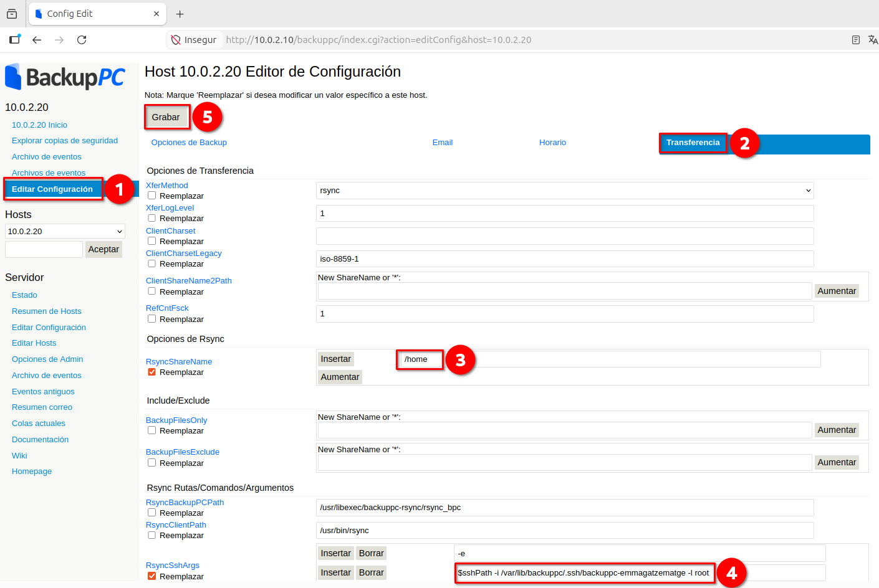Image resolution: width=879 pixels, height=588 pixels.
Task: Switch to Opciones de Backup tab
Action: (x=189, y=143)
